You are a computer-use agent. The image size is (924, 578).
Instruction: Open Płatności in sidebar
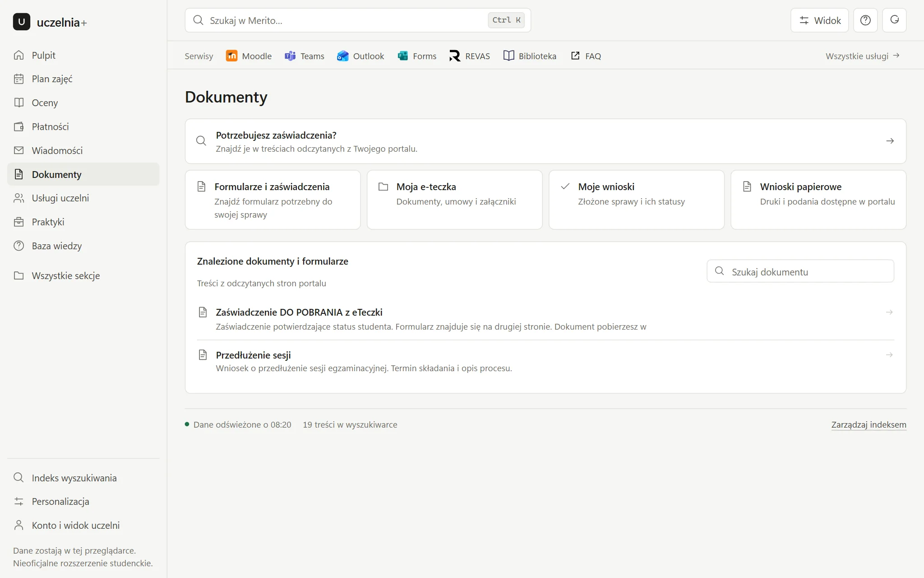pyautogui.click(x=83, y=127)
